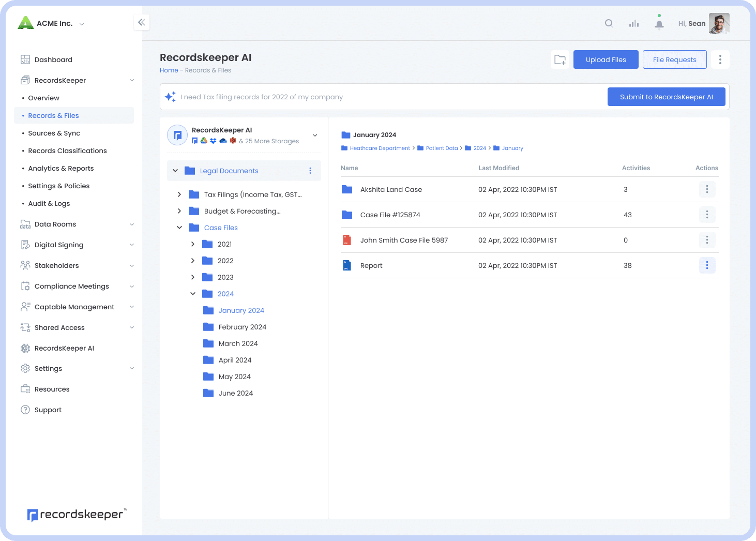Click the Resources sidebar icon
The height and width of the screenshot is (541, 756).
point(25,389)
